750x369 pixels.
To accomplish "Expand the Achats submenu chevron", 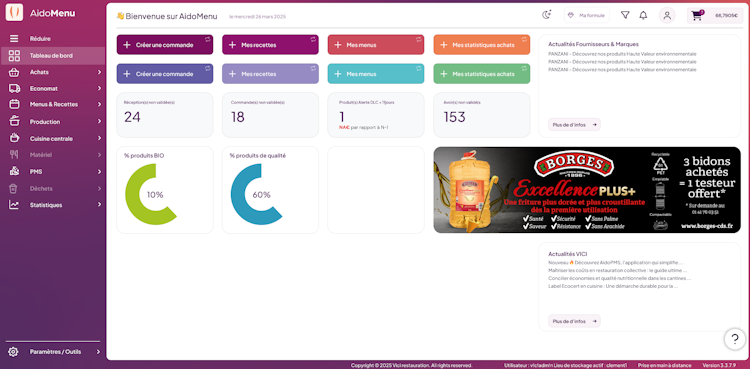I will (99, 72).
